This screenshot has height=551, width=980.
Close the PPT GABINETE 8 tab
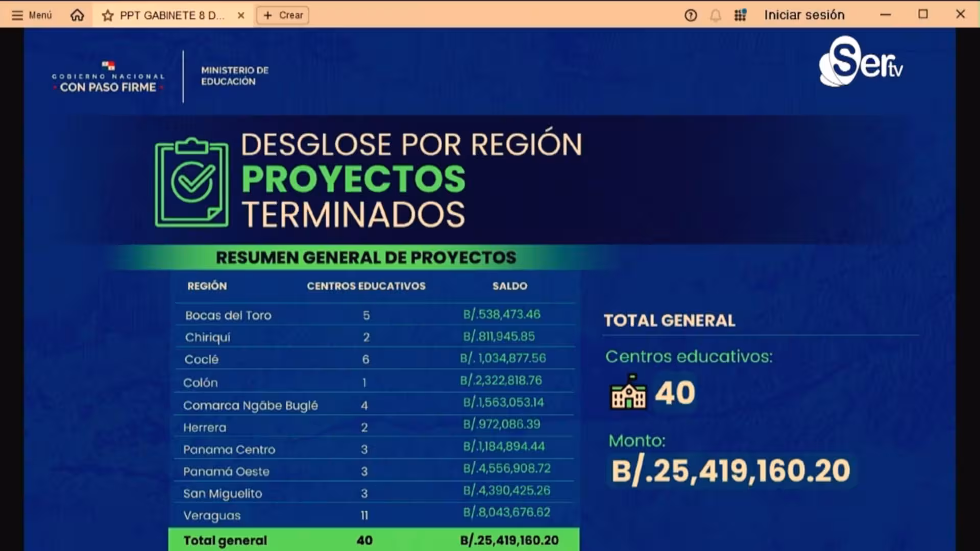[x=241, y=15]
